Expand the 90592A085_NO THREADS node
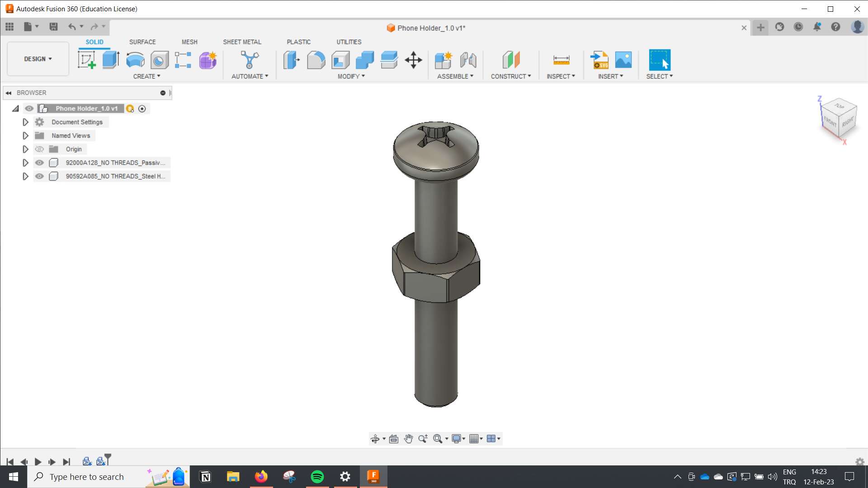The height and width of the screenshot is (488, 868). (25, 176)
